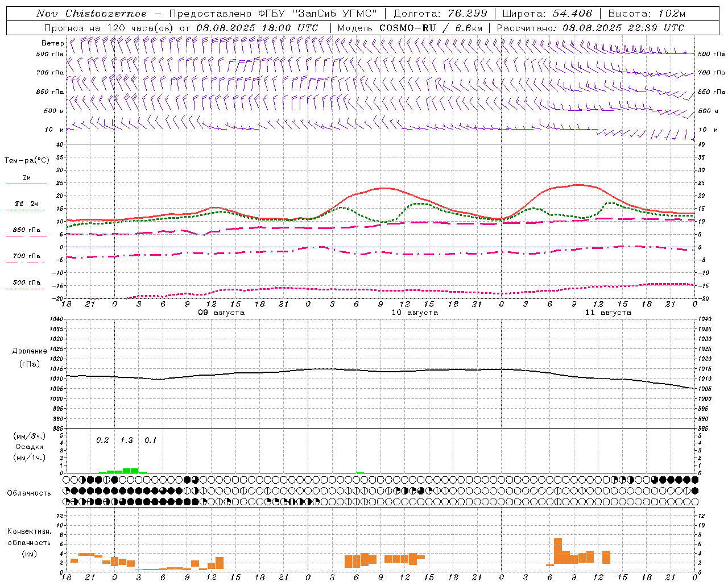Screen dimensions: 728x582
Task: Click the Ветер wind panel label
Action: tap(52, 43)
